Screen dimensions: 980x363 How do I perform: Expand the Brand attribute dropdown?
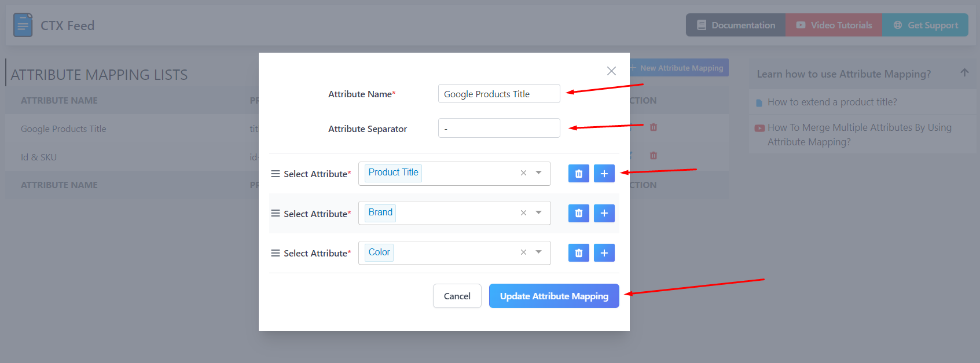click(x=539, y=213)
